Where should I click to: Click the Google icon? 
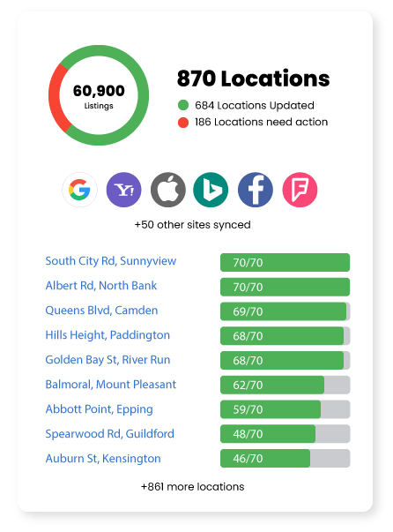(79, 190)
